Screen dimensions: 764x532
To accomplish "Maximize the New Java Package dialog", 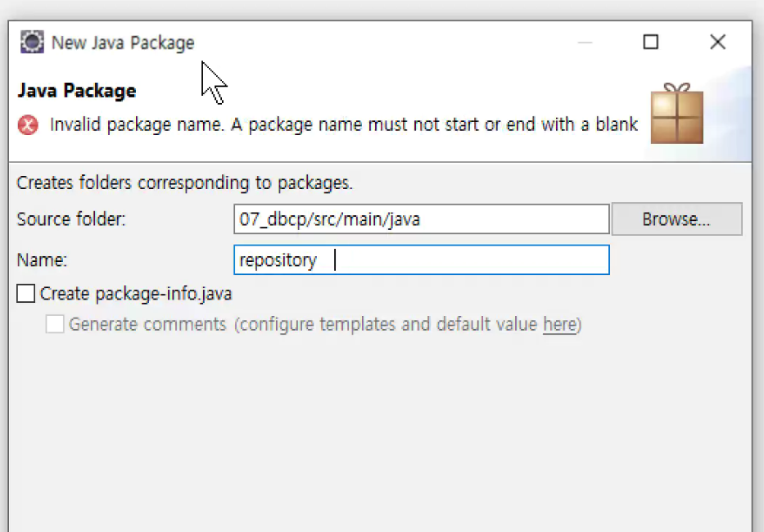I will (x=650, y=43).
